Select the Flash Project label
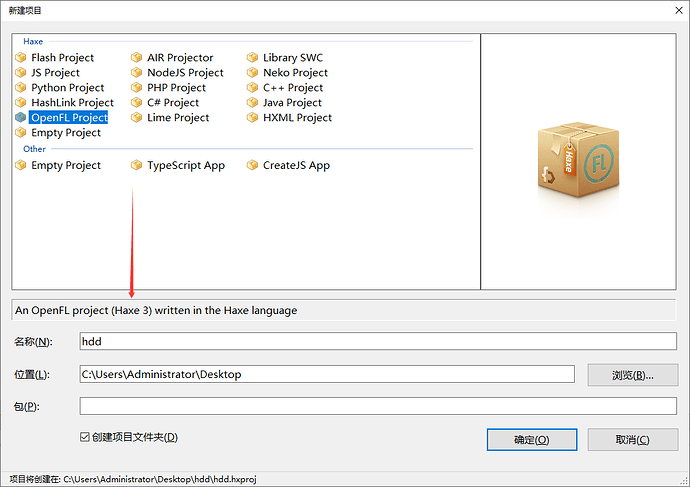 [x=62, y=58]
